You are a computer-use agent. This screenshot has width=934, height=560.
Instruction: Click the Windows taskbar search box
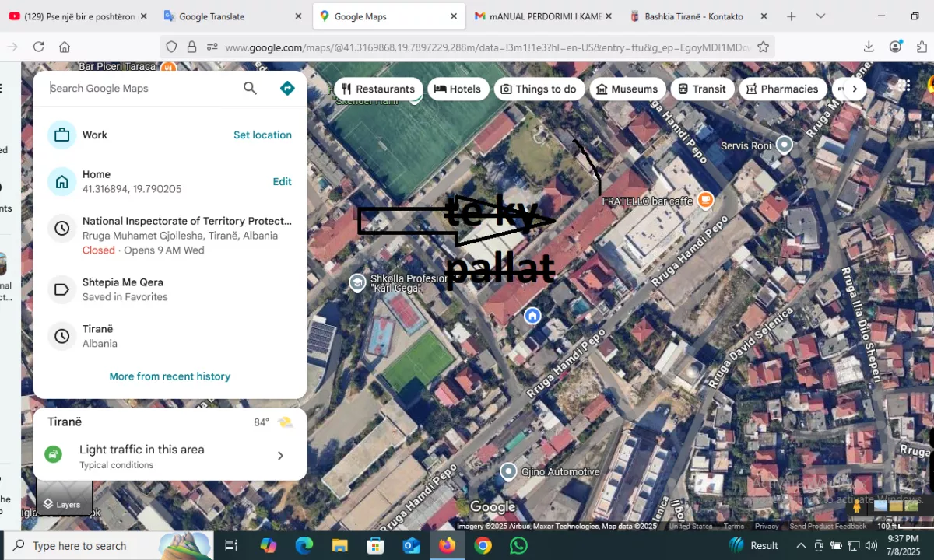[x=107, y=545]
